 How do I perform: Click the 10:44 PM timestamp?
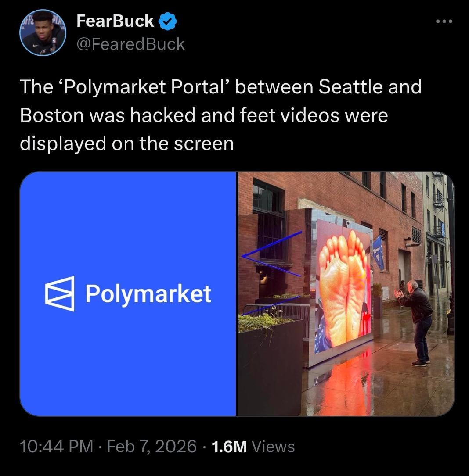[x=57, y=447]
